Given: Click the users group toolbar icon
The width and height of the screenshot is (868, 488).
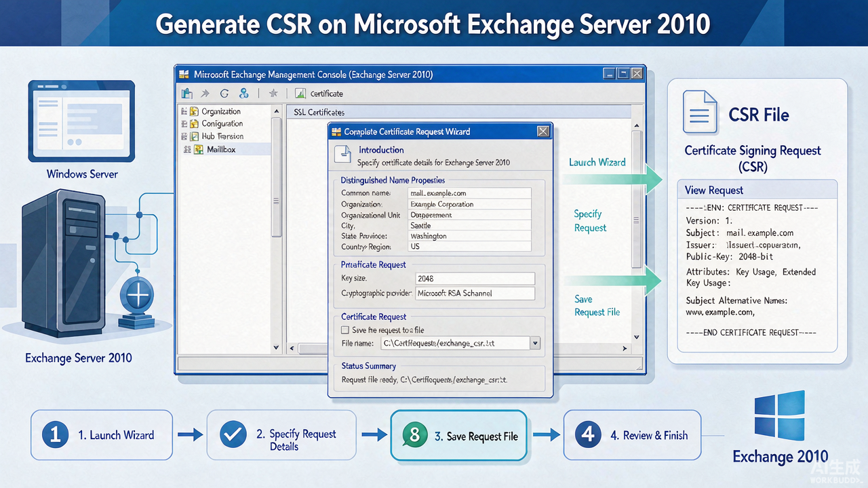Looking at the screenshot, I should pos(244,94).
